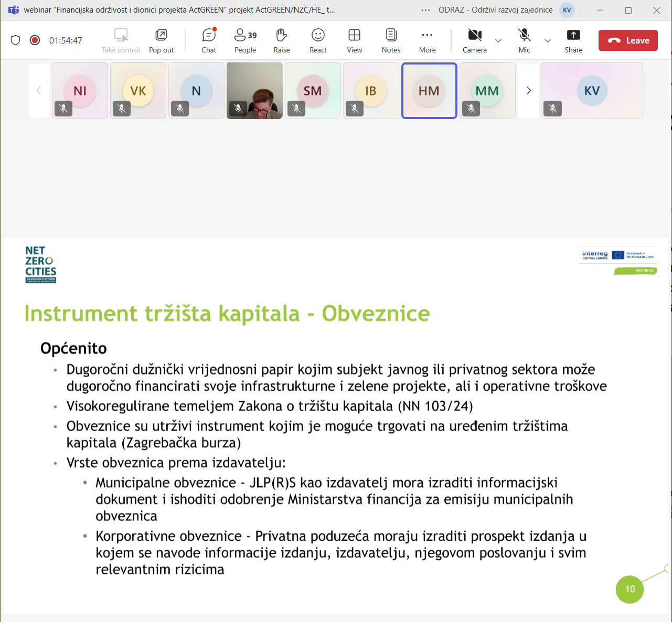
Task: Show next participants with right arrow
Action: pyautogui.click(x=529, y=90)
